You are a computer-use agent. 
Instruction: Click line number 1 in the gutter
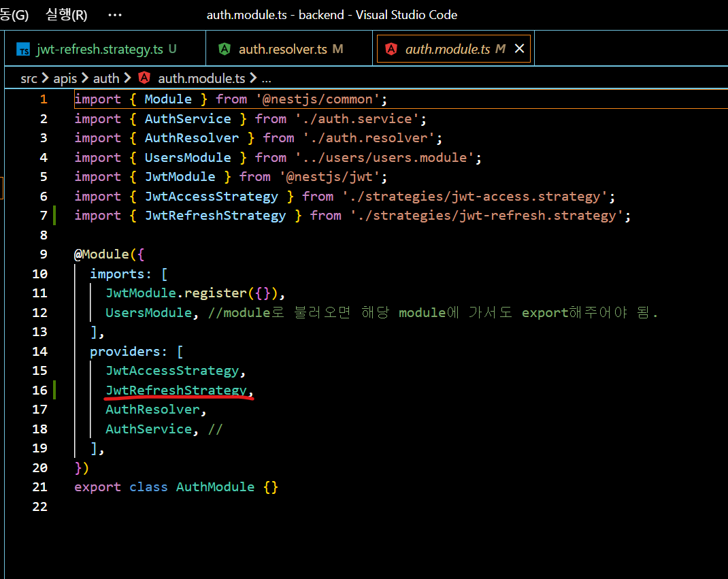coord(44,99)
